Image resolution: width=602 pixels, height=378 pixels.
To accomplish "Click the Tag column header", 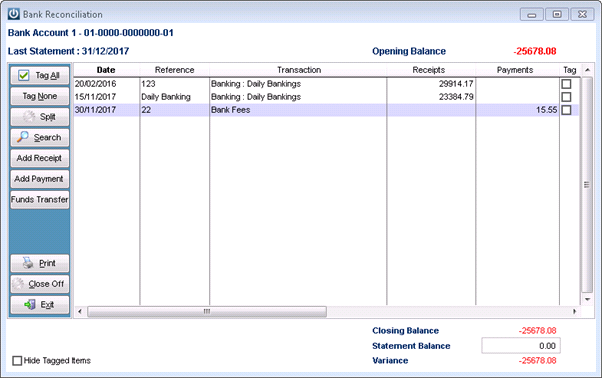I will [x=570, y=70].
